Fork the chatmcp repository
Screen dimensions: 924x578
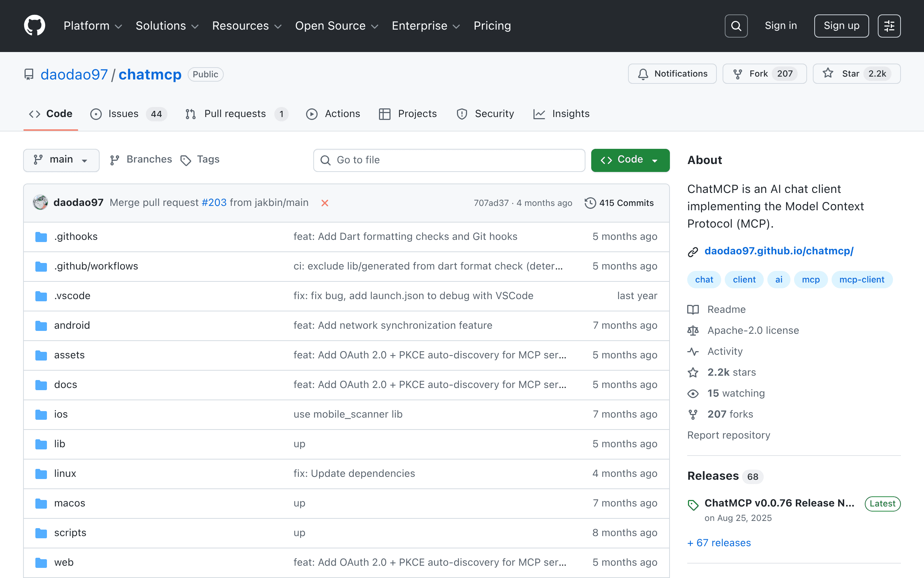[764, 74]
